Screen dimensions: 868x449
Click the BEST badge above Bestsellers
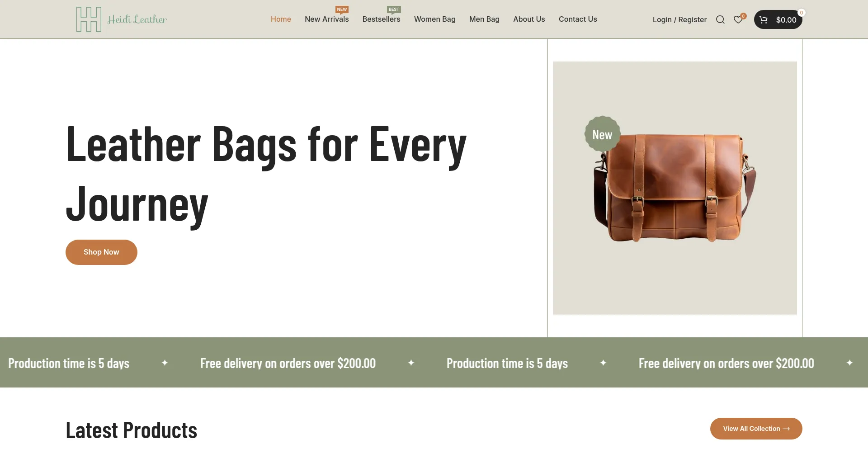pos(394,9)
